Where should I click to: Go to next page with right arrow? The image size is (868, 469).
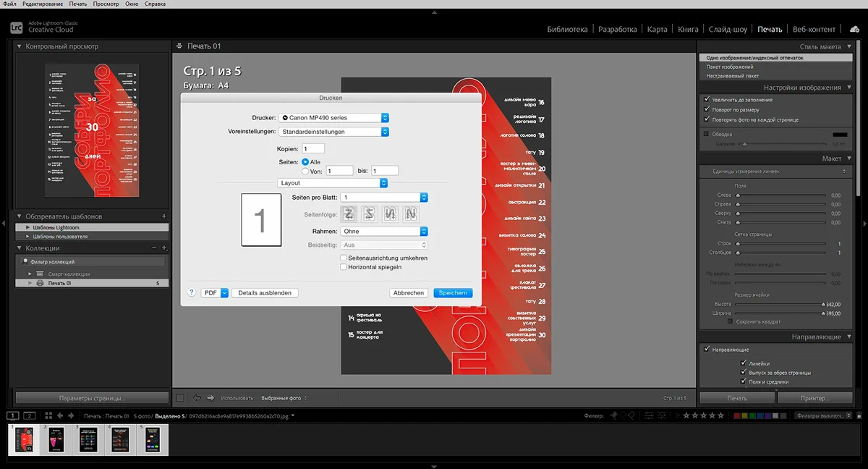coord(210,397)
